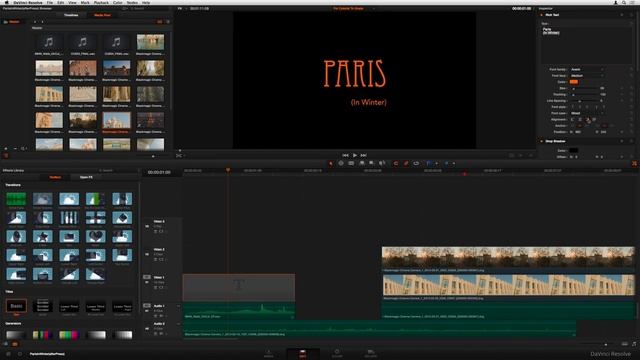Open the Nodes menu
This screenshot has width=640, height=360.
(132, 2)
